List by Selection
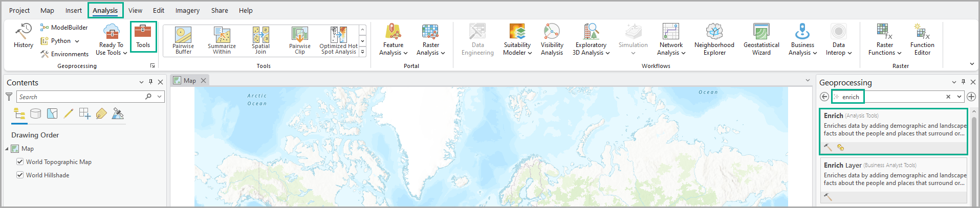This screenshot has width=980, height=208. (x=52, y=113)
